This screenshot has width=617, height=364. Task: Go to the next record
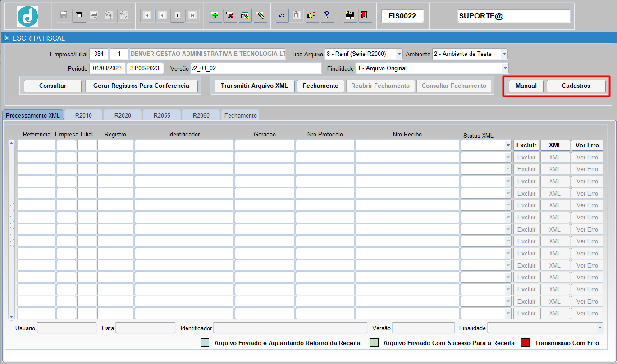pyautogui.click(x=177, y=15)
